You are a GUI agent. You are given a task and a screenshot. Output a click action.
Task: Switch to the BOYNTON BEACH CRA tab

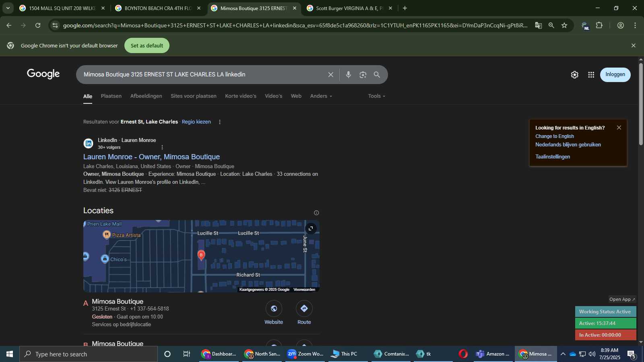point(158,8)
